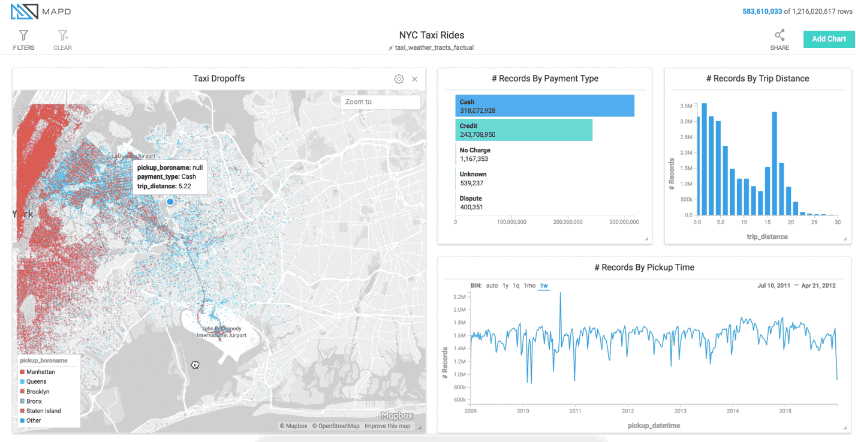Image resolution: width=856 pixels, height=442 pixels.
Task: Click the Apr 21, 2012 end date
Action: (x=818, y=286)
